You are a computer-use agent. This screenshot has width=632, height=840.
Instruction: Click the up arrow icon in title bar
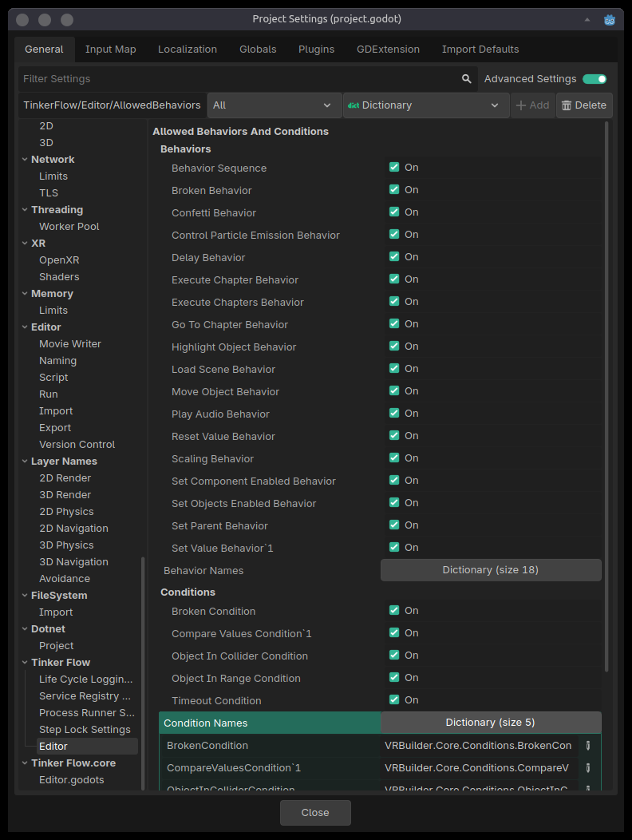[x=587, y=19]
